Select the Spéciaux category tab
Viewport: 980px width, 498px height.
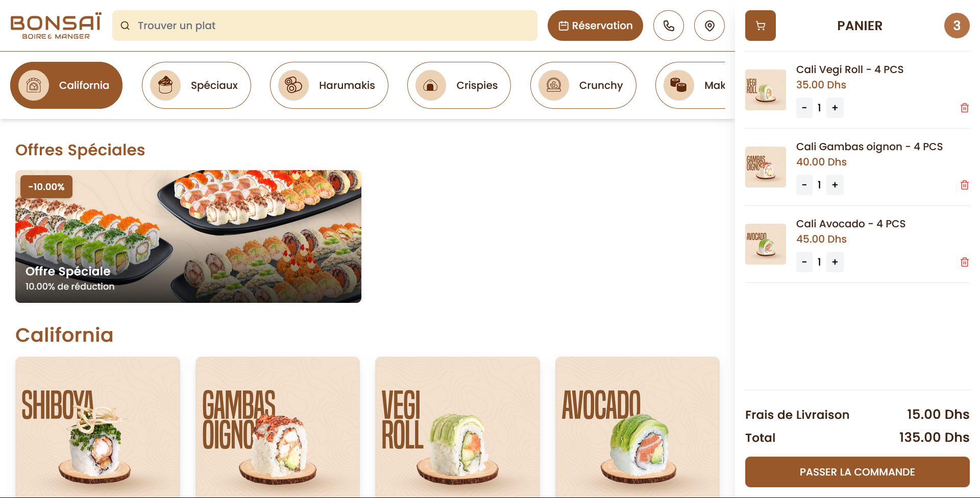pos(197,85)
